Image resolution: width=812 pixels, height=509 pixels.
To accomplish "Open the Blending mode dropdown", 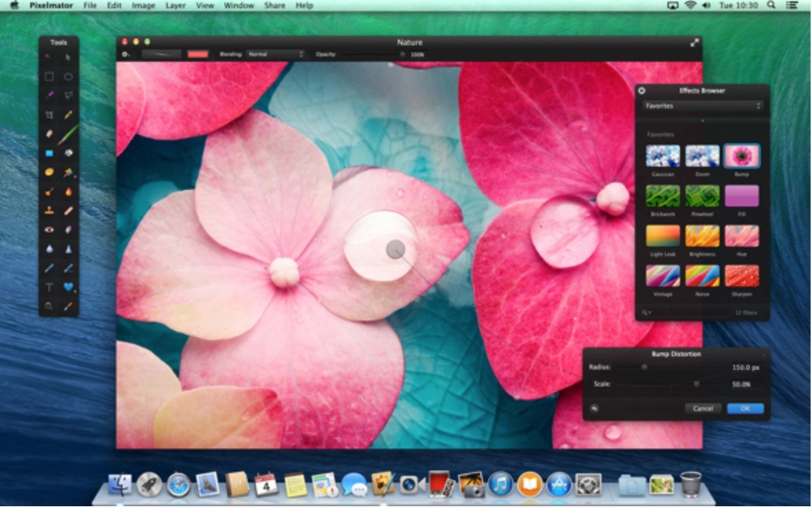I will pos(275,54).
